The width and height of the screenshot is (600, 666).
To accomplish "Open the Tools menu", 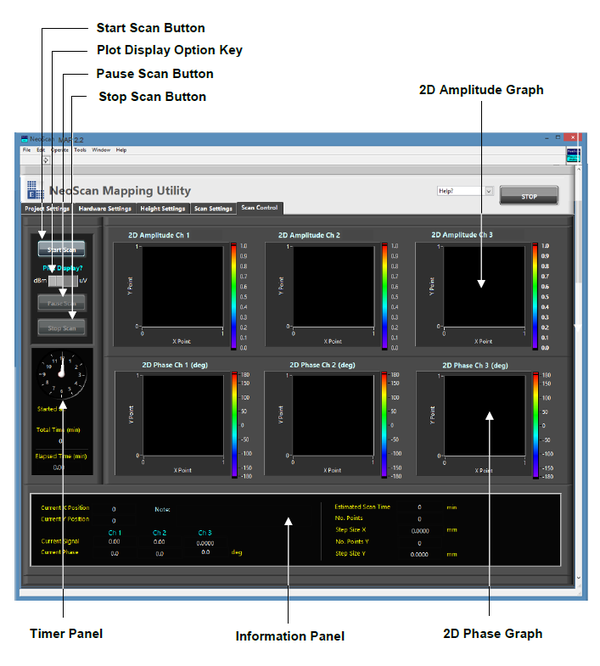I will (x=80, y=150).
